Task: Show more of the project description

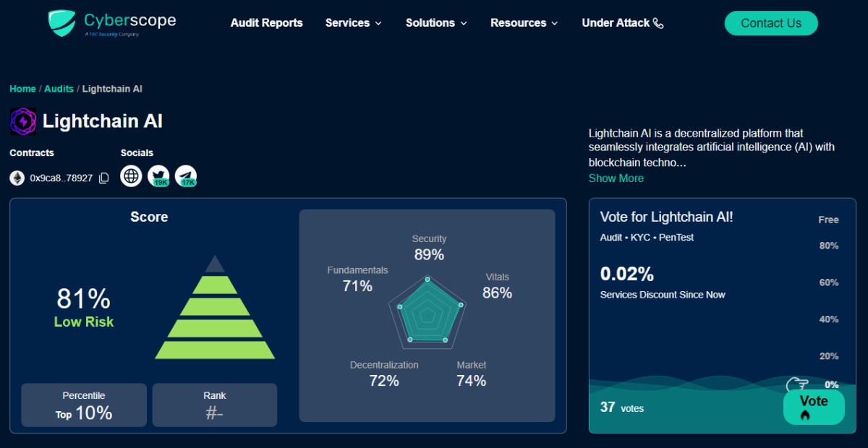Action: (x=616, y=178)
